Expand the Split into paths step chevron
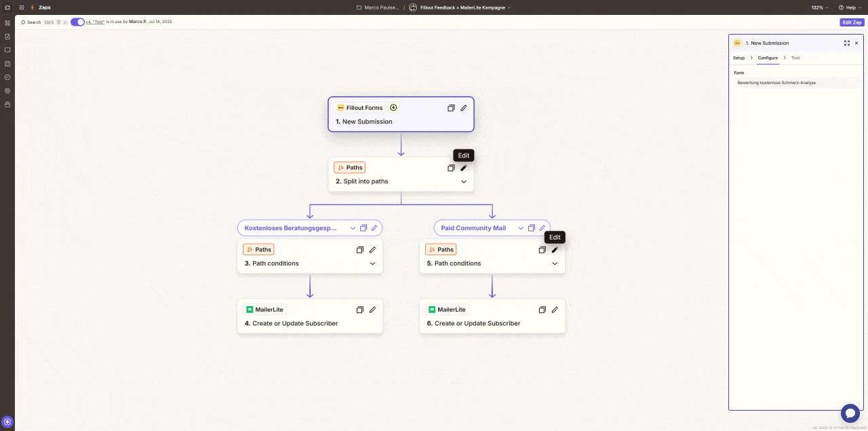Image resolution: width=868 pixels, height=431 pixels. [x=464, y=181]
